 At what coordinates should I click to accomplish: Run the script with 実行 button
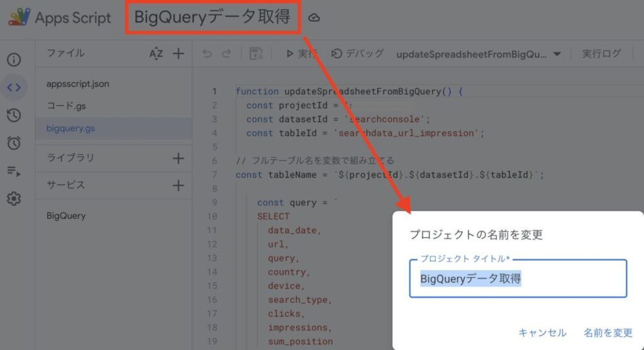click(x=301, y=54)
